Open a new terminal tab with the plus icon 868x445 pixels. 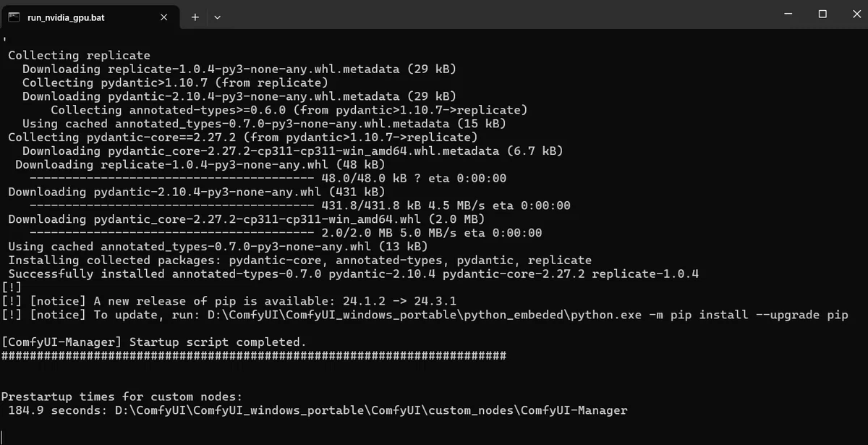click(x=195, y=17)
